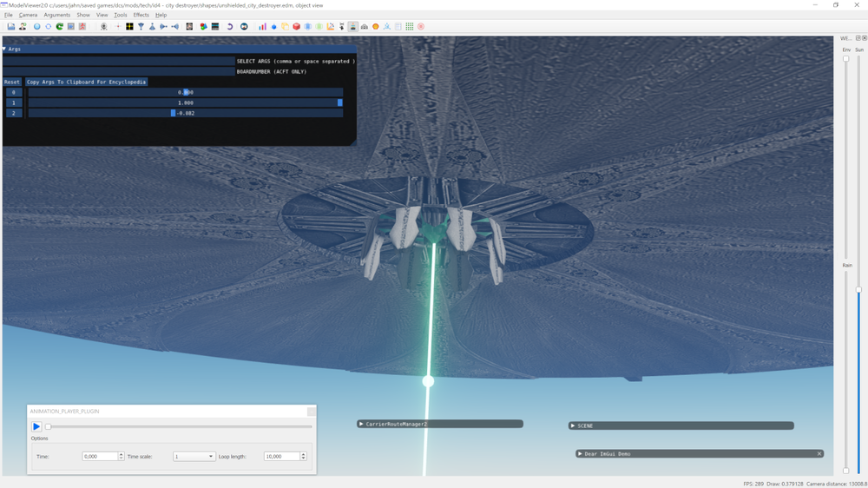Click the yellow and black grid icon
The height and width of the screenshot is (488, 868).
click(129, 27)
